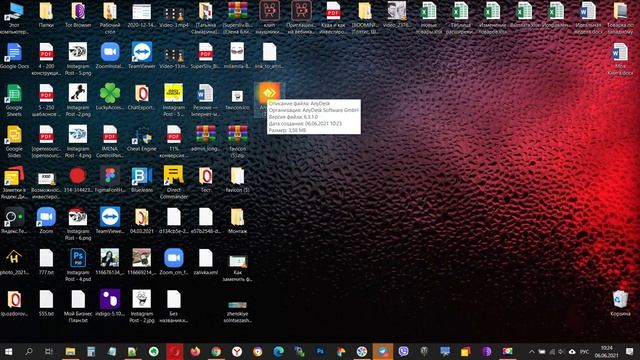Show hidden system tray icons

point(531,351)
